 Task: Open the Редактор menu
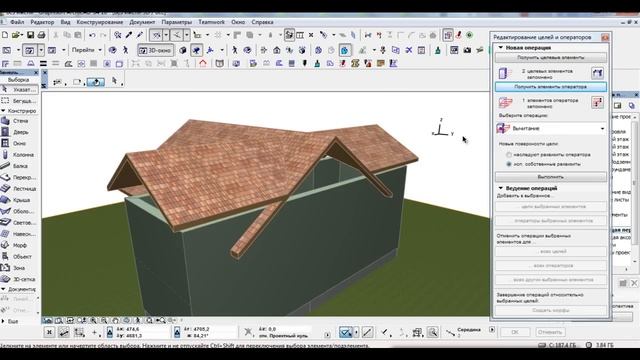[x=42, y=22]
